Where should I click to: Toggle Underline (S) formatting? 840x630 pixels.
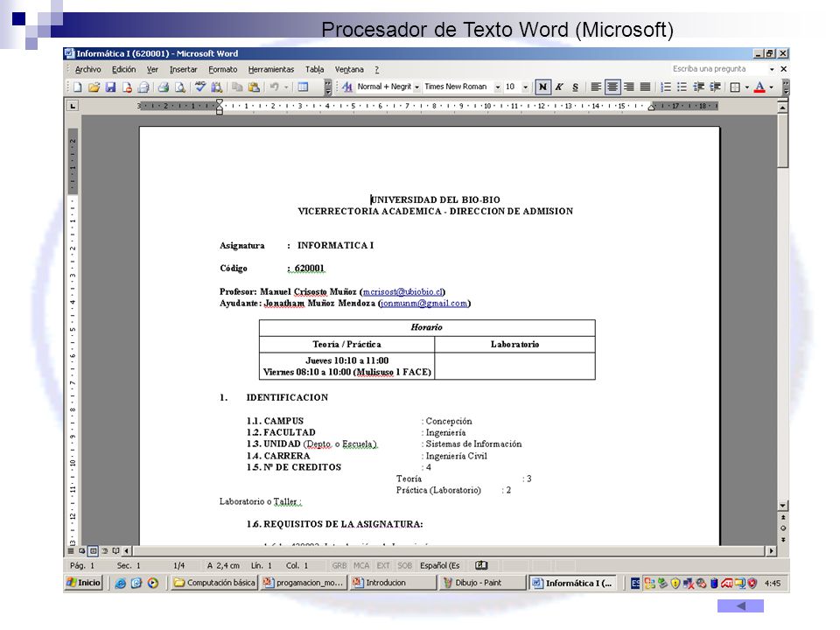pyautogui.click(x=576, y=87)
